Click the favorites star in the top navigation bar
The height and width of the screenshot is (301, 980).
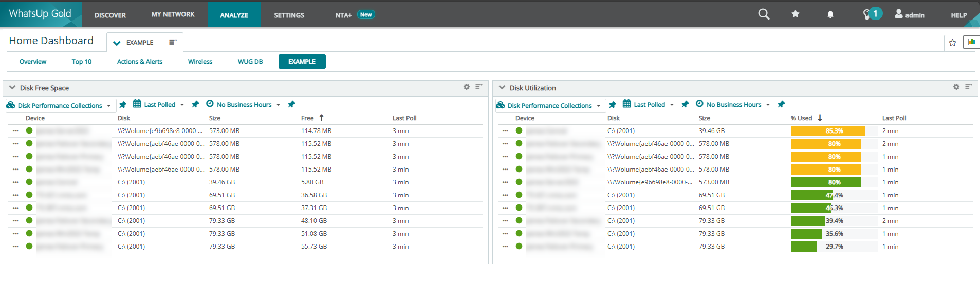click(x=796, y=14)
